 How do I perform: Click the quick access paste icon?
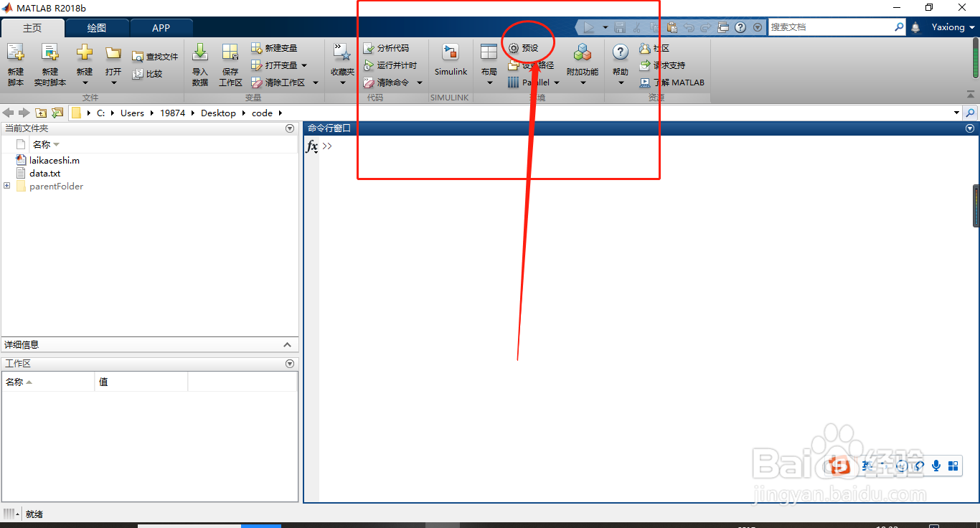tap(672, 27)
